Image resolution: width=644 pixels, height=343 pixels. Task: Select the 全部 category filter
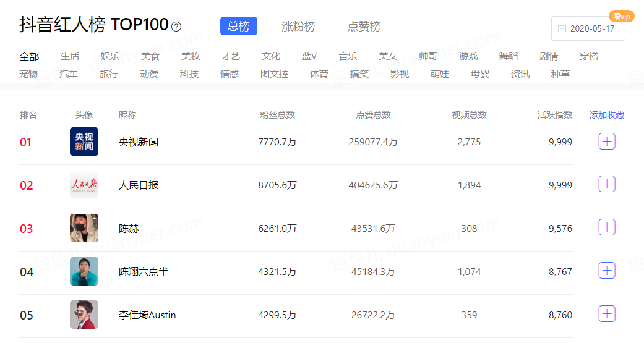click(x=29, y=56)
